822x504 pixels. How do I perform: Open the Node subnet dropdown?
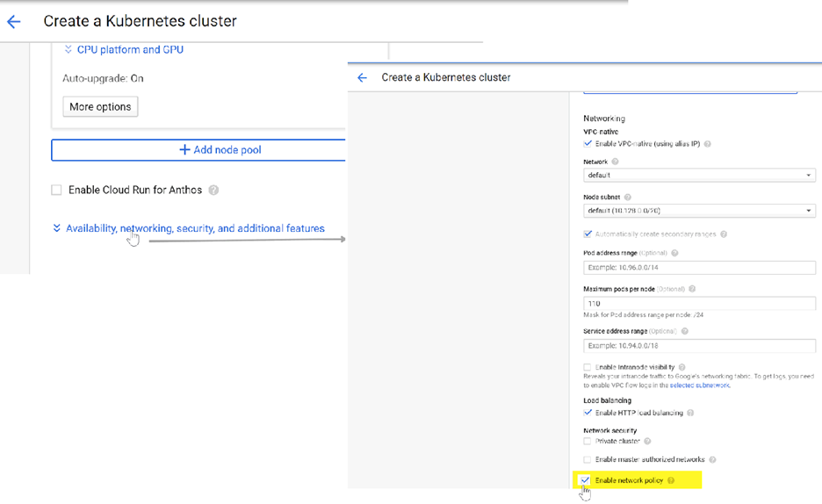[x=699, y=211]
